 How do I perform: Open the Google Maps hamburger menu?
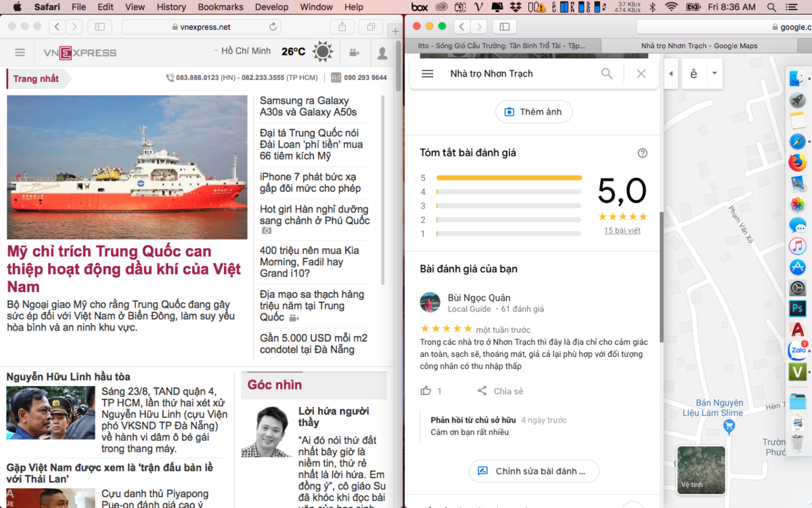(428, 74)
